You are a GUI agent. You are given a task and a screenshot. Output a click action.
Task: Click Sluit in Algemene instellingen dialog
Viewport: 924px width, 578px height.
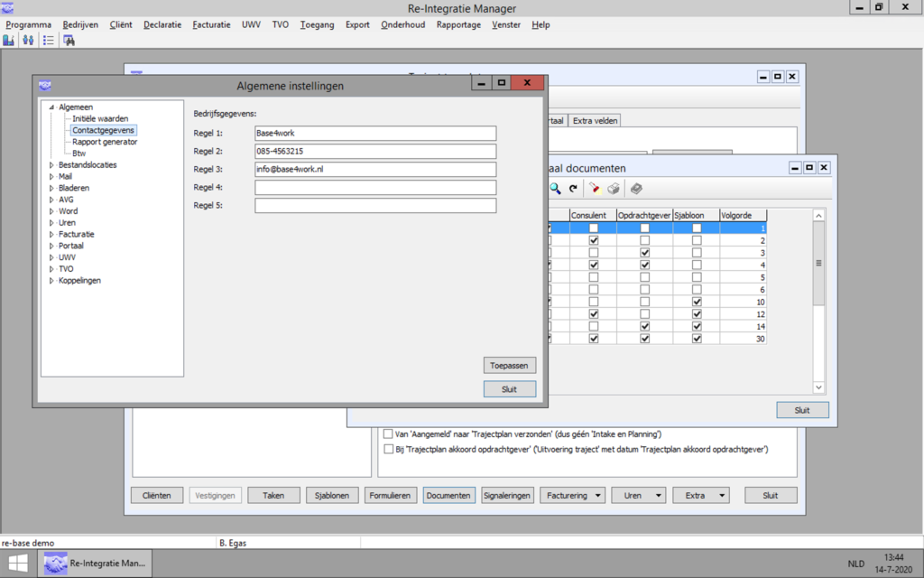point(509,389)
